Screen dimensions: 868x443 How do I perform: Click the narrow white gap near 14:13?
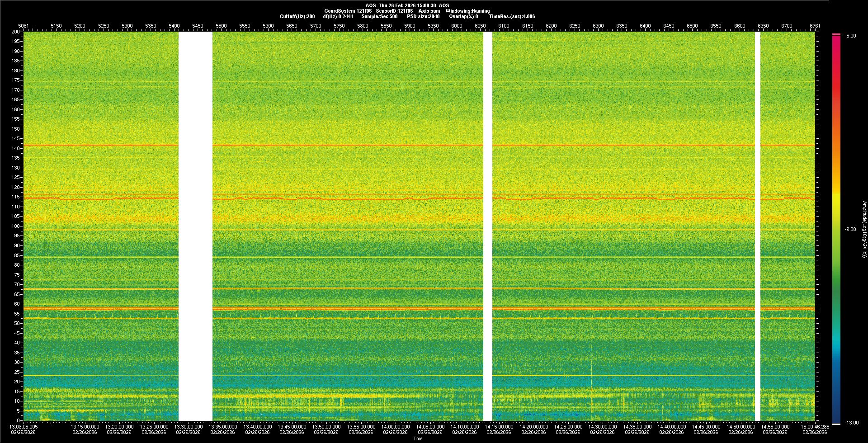487,226
